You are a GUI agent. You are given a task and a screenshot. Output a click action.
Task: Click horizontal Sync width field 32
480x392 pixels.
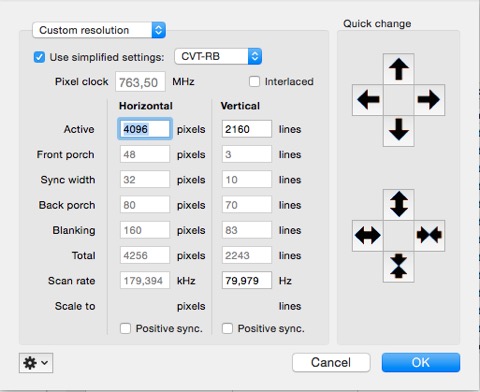(145, 180)
